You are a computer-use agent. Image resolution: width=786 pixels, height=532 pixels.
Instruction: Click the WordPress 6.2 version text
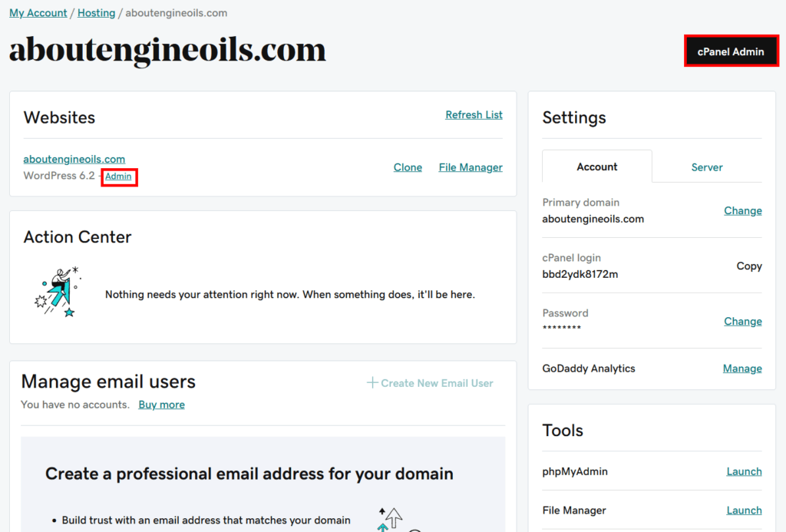[58, 176]
